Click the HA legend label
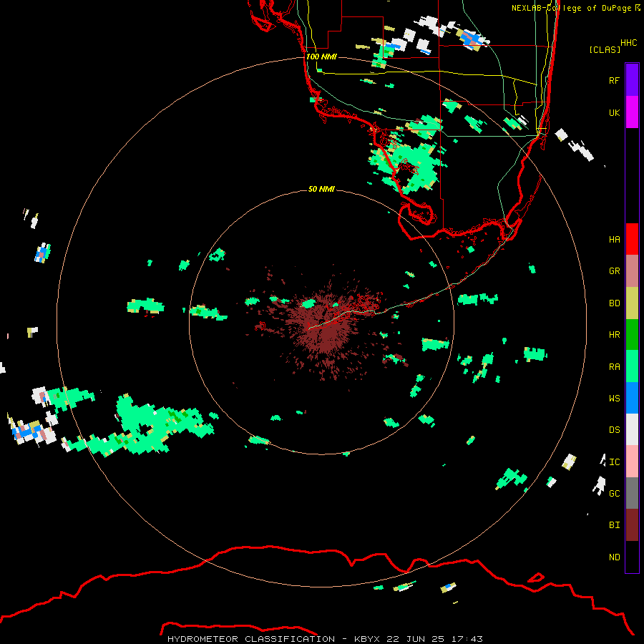Screen dimensions: 644x644 pos(614,240)
